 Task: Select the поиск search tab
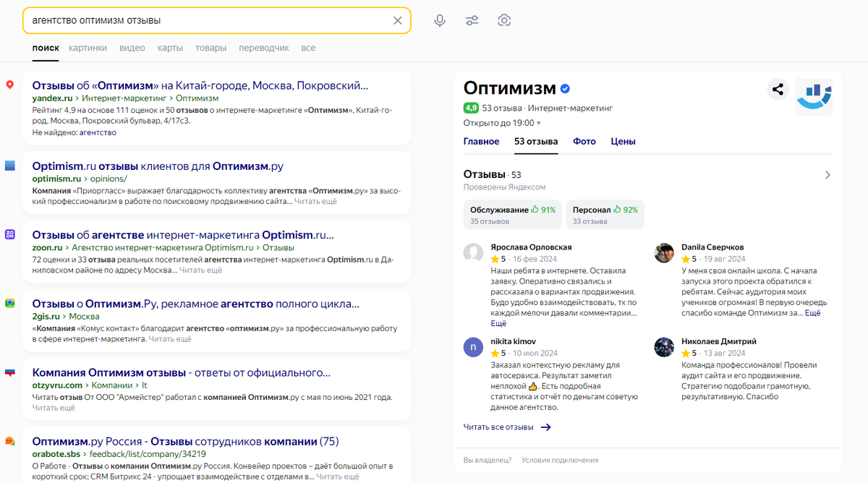coord(46,48)
